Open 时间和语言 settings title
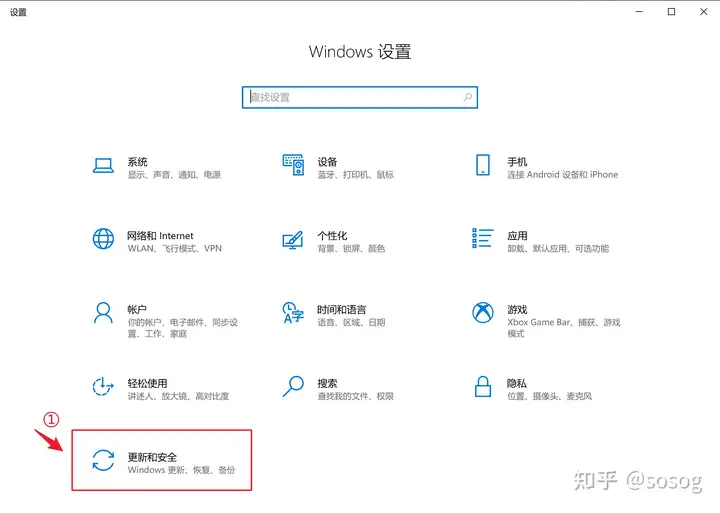The image size is (720, 513). (x=342, y=310)
